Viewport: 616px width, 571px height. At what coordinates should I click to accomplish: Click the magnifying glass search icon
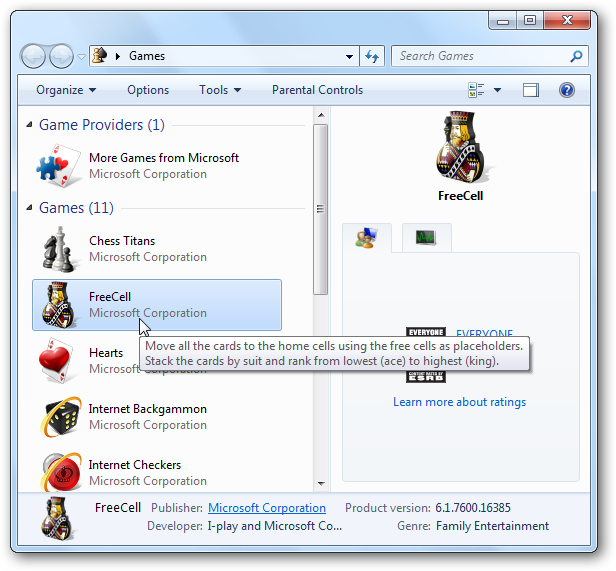pos(576,56)
